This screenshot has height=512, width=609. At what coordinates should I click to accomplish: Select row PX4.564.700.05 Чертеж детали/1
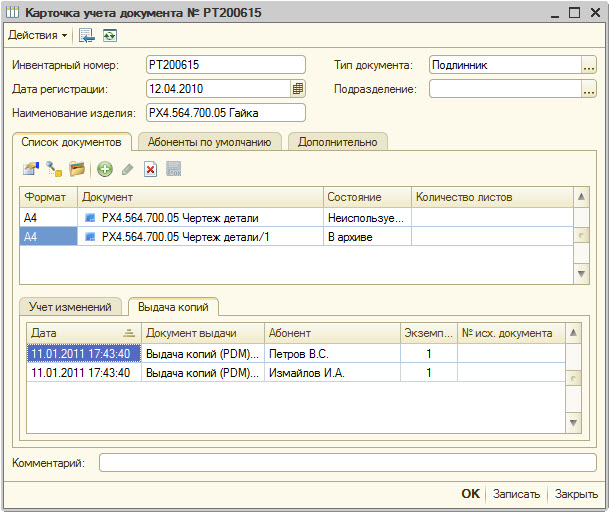[296, 236]
